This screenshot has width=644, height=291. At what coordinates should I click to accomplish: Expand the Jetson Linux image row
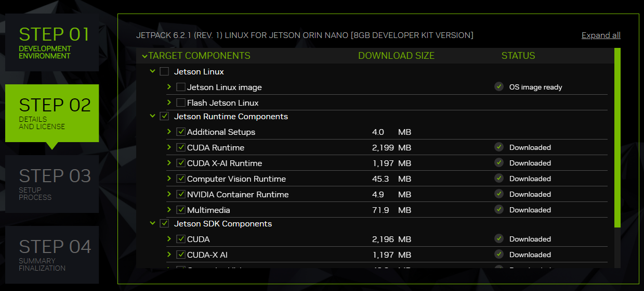click(x=169, y=87)
